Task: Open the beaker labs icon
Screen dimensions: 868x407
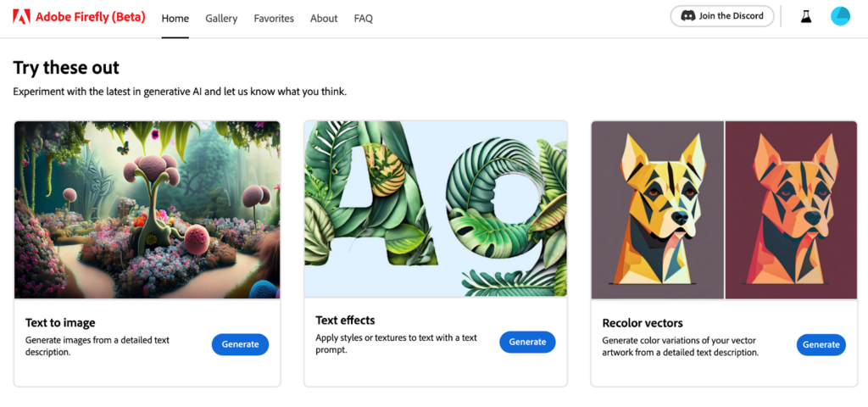Action: [806, 16]
